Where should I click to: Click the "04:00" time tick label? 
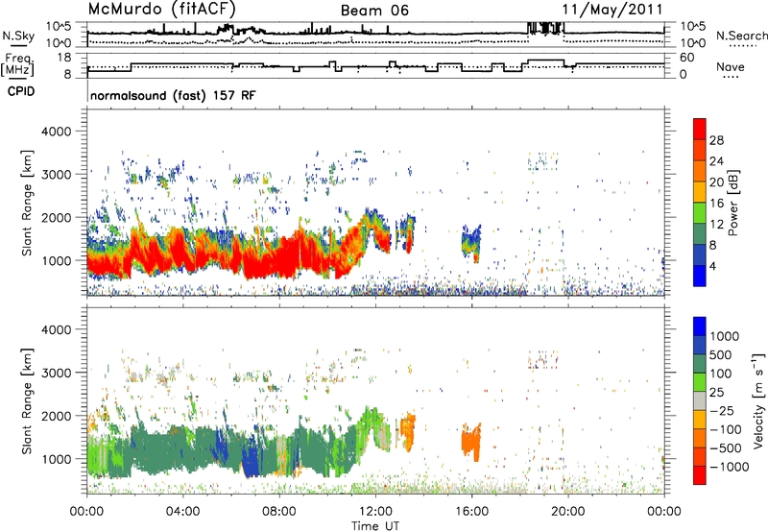[182, 512]
